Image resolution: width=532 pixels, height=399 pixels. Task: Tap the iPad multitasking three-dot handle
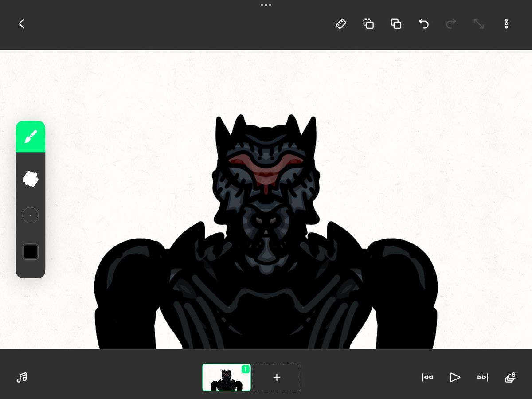point(266,5)
